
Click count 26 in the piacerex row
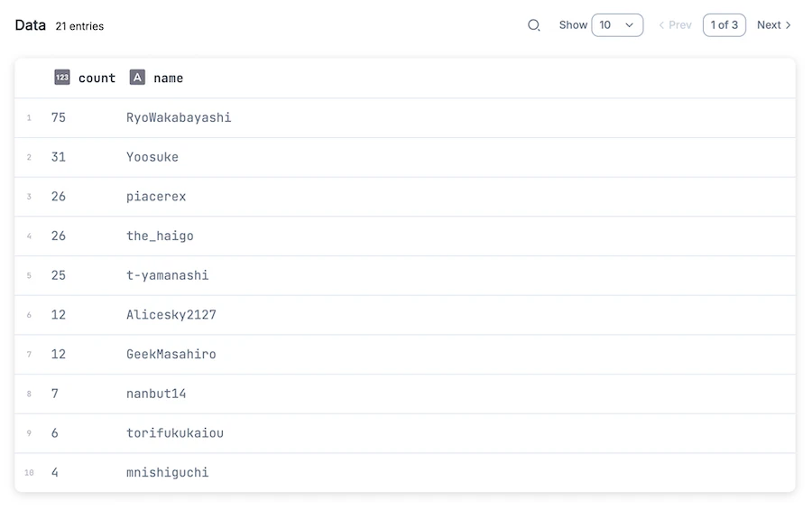point(59,197)
